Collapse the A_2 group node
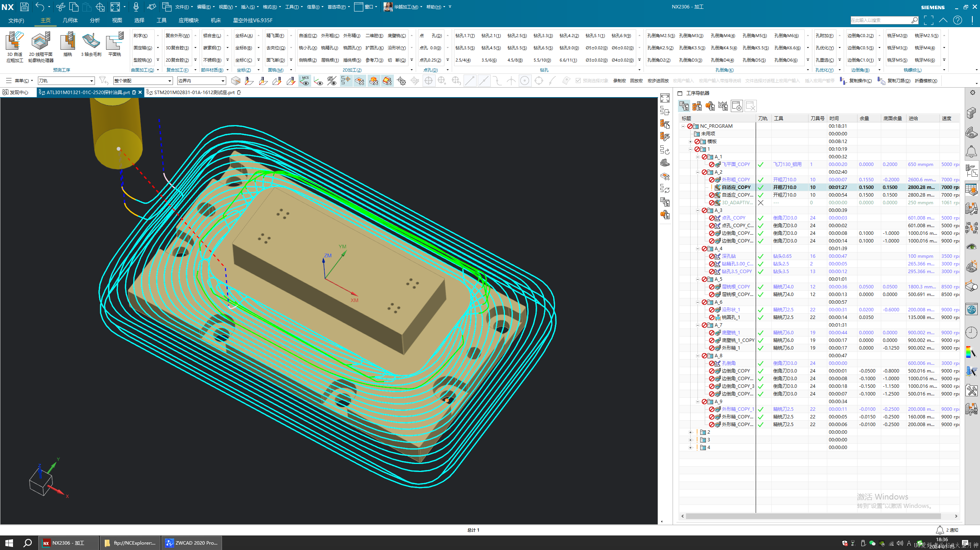 tap(697, 172)
